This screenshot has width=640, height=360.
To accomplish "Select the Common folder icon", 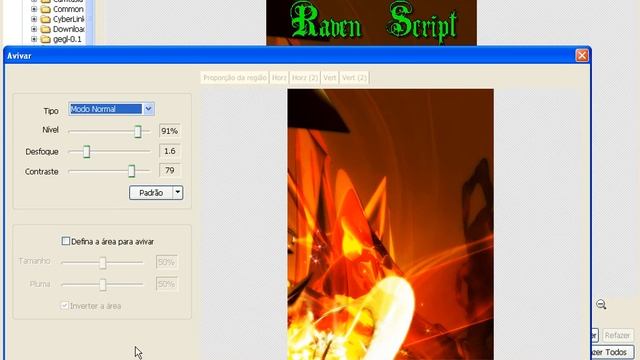I will (x=46, y=9).
